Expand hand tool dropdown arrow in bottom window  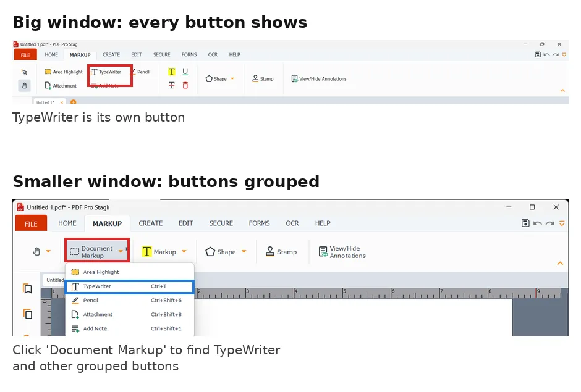(x=48, y=251)
